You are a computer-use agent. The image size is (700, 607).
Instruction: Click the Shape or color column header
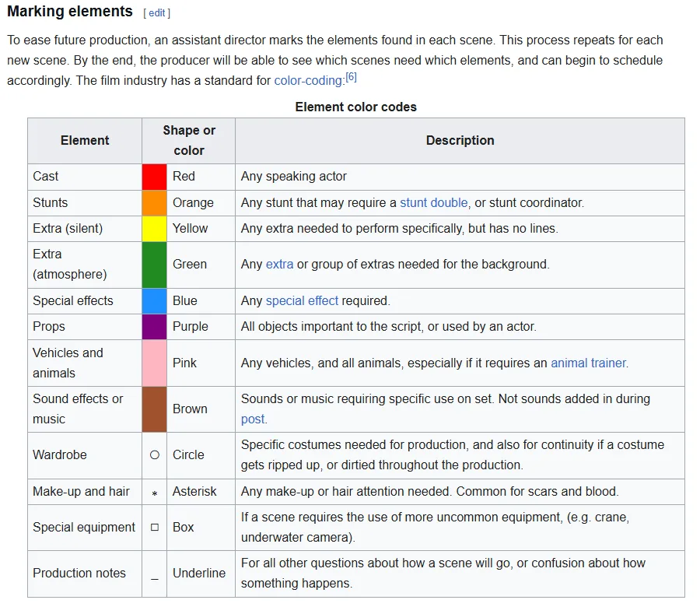tap(189, 141)
